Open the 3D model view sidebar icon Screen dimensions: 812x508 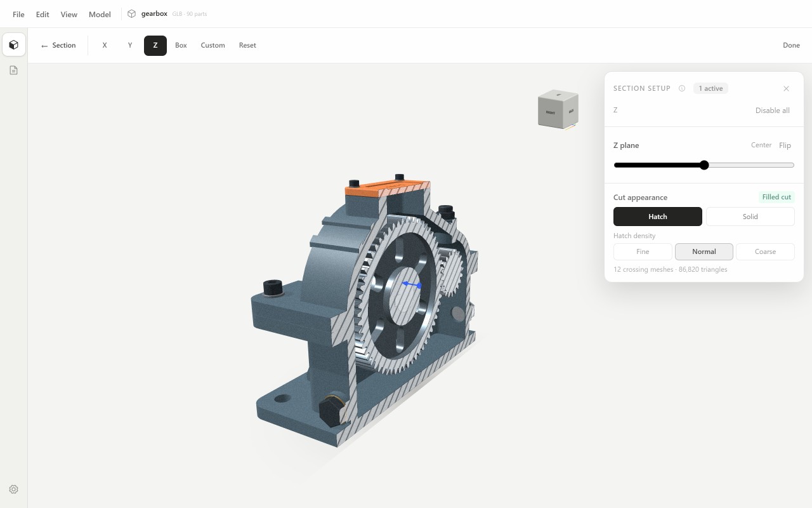click(13, 45)
